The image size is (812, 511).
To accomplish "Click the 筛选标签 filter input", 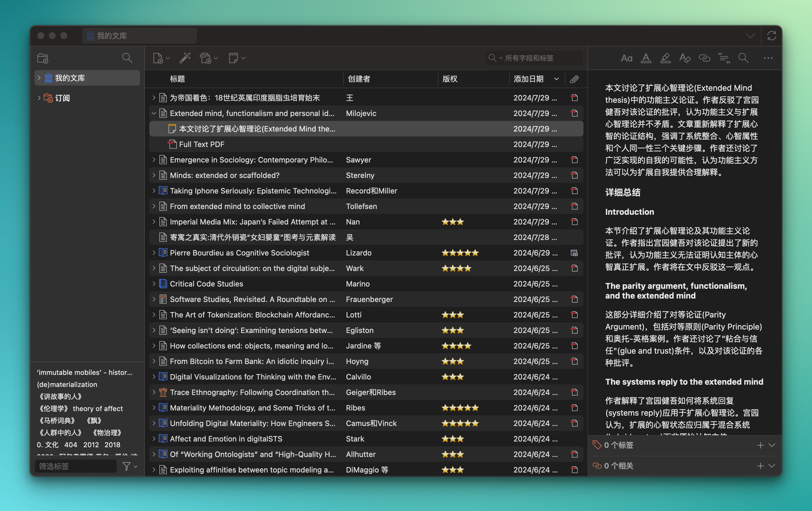I will 76,466.
